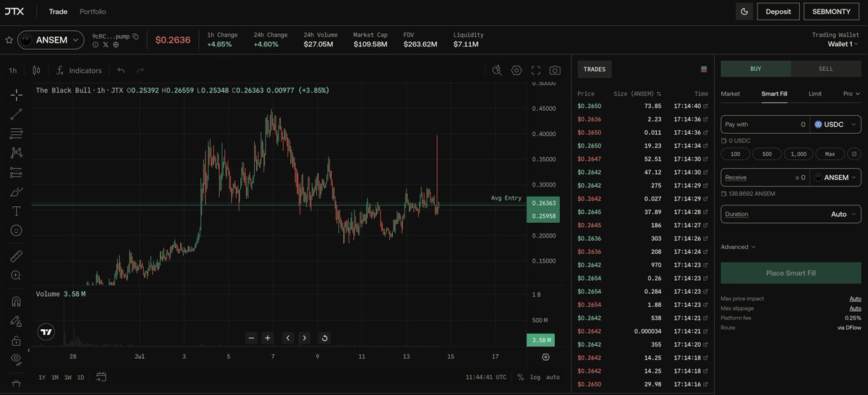Toggle auto scale on chart
The height and width of the screenshot is (395, 868).
[553, 377]
